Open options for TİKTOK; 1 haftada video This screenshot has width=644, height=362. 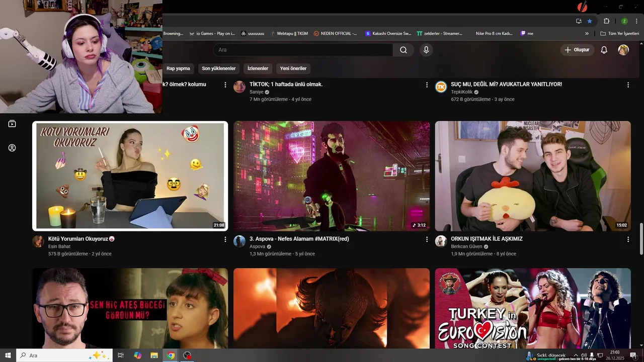click(427, 85)
